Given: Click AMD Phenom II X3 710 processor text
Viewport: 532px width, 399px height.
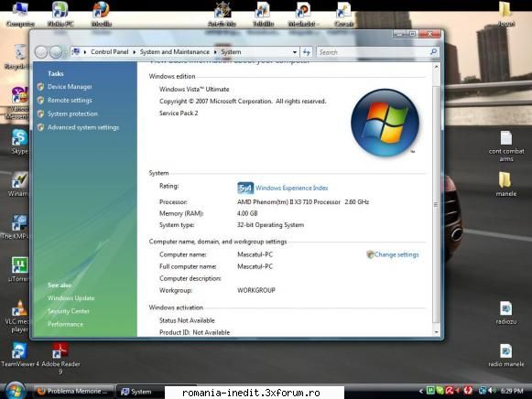Looking at the screenshot, I should 303,202.
